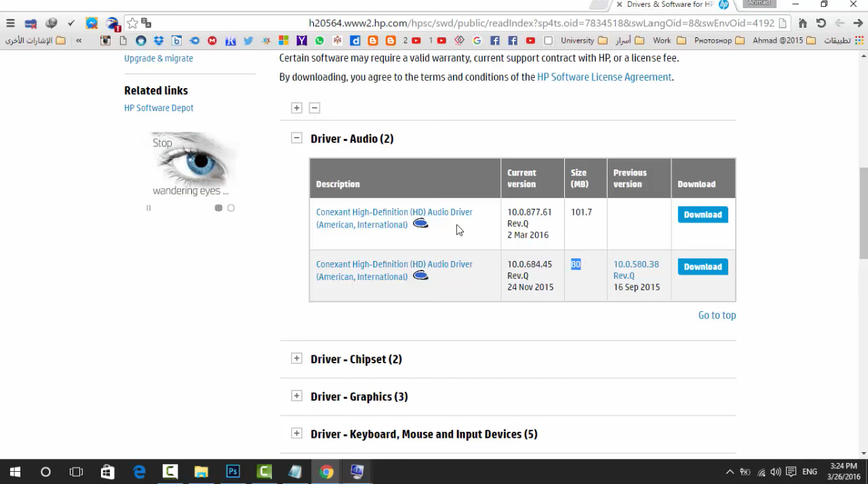Image resolution: width=868 pixels, height=484 pixels.
Task: Open the volume control in system tray
Action: tap(775, 472)
